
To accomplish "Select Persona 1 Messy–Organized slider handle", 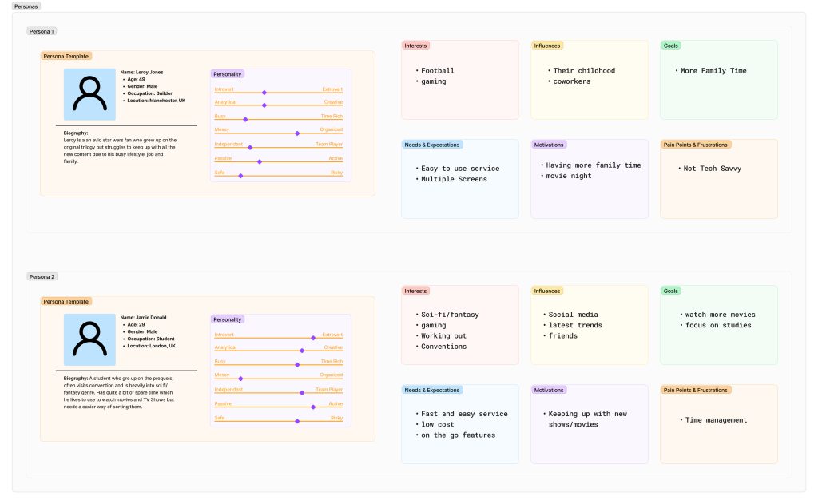I will click(297, 133).
